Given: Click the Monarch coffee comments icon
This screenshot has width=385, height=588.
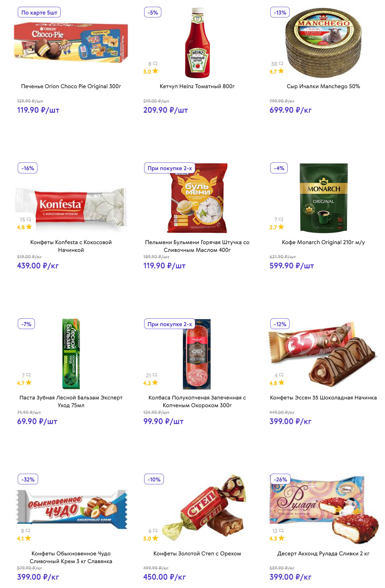Looking at the screenshot, I should (281, 219).
